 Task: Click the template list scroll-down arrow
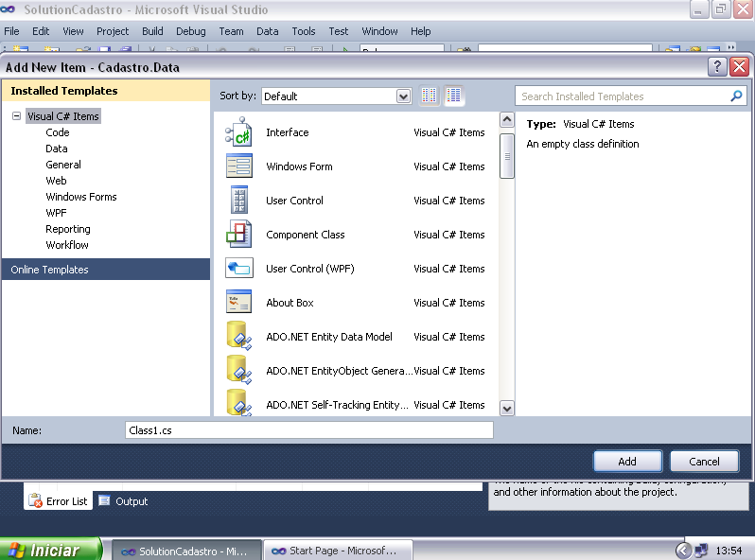click(506, 409)
